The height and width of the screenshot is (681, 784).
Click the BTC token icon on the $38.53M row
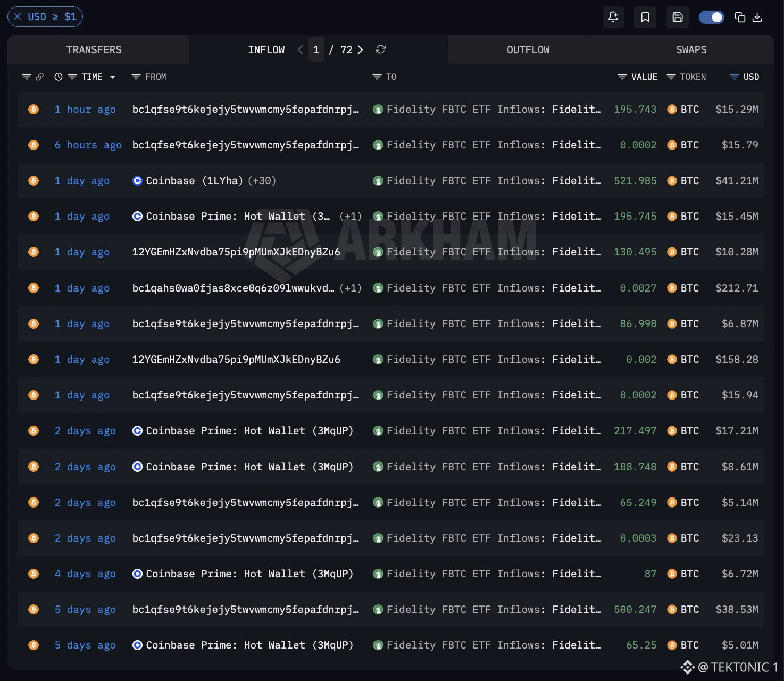tap(672, 609)
